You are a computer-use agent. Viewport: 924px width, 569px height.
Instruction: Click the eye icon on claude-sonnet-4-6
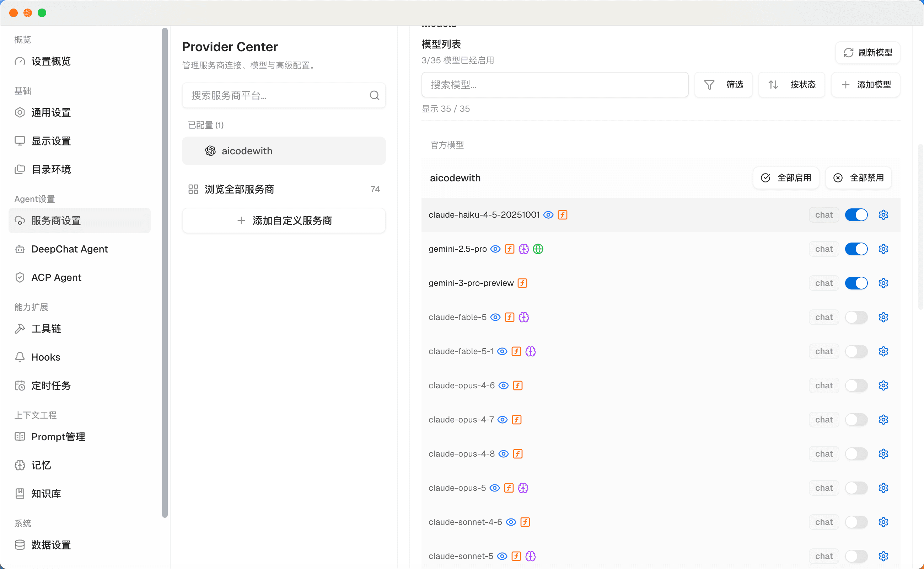point(511,522)
